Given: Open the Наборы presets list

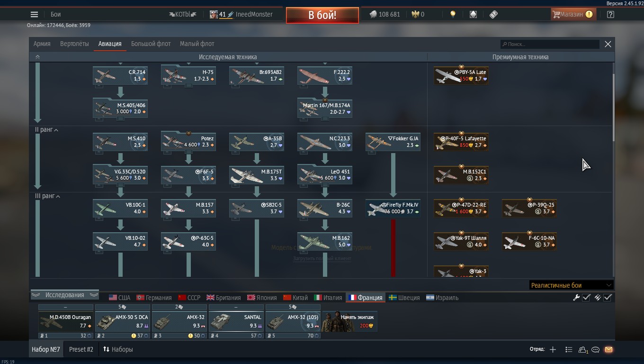Looking at the screenshot, I should pos(118,349).
